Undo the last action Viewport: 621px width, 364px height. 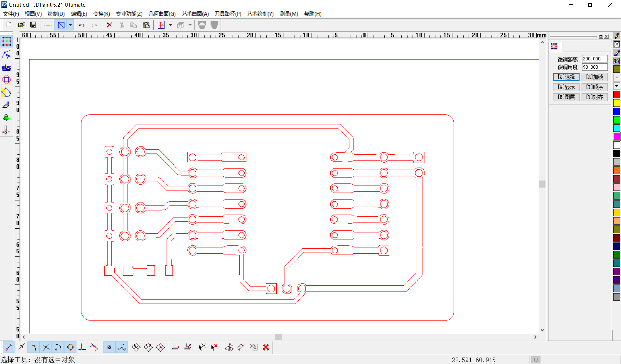81,25
